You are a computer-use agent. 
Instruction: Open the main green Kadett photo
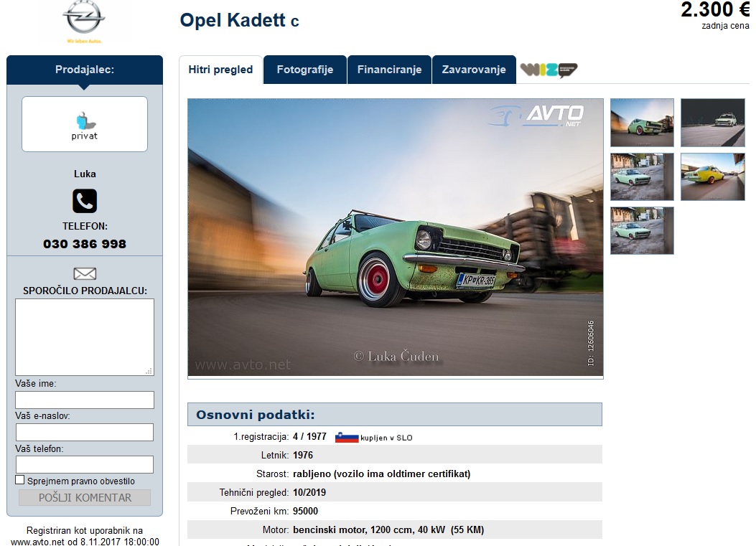pos(396,237)
